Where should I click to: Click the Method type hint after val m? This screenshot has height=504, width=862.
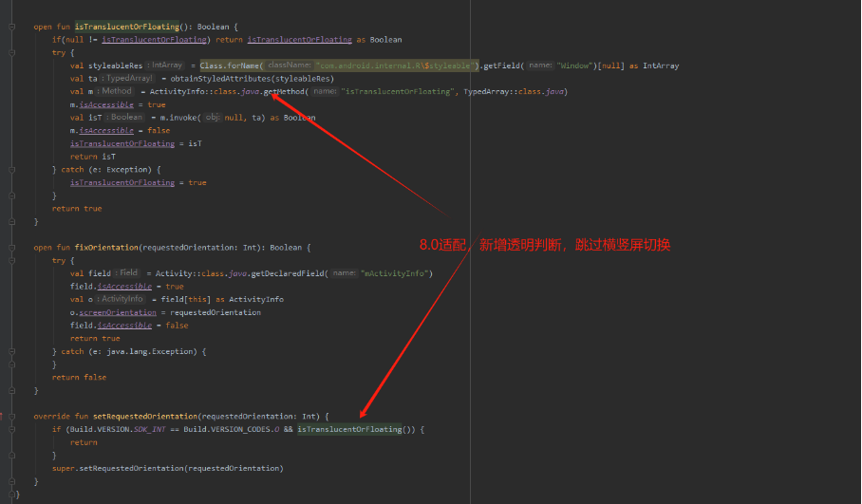(x=116, y=91)
